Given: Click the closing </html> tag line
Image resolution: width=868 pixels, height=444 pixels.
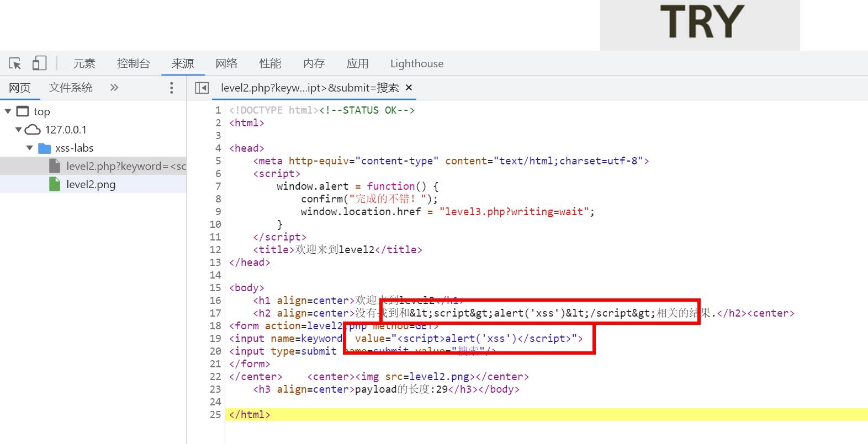Looking at the screenshot, I should [x=250, y=414].
